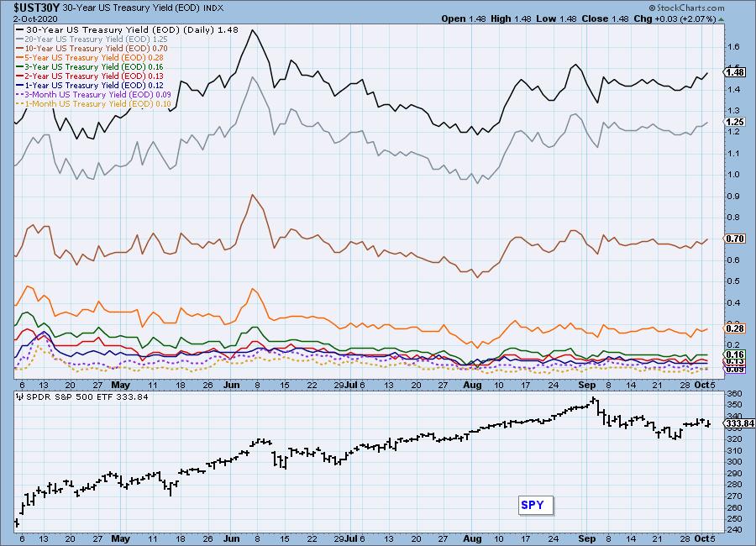The image size is (756, 546).
Task: Click the May label under the yield panel
Action: [120, 385]
